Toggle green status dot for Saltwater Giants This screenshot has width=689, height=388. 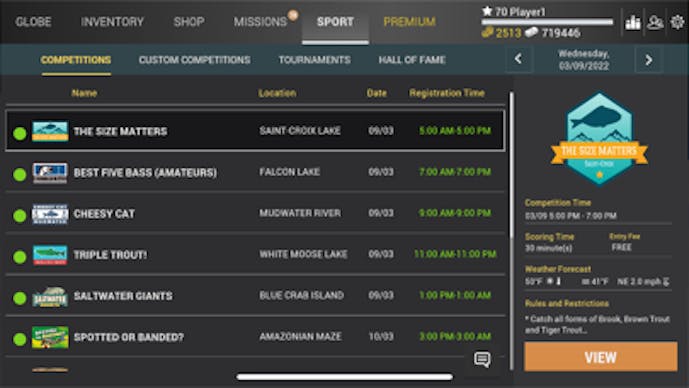(20, 298)
